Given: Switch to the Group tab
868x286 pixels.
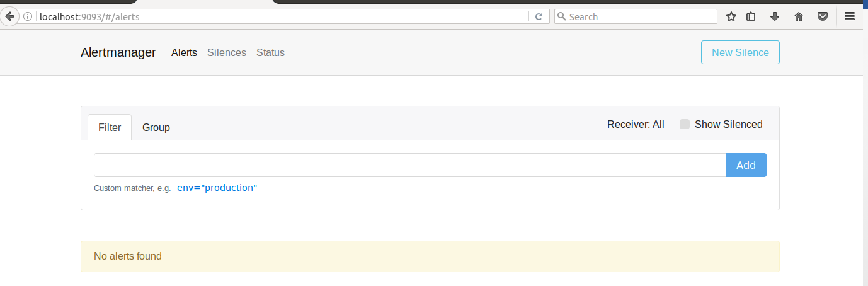Looking at the screenshot, I should (x=156, y=127).
